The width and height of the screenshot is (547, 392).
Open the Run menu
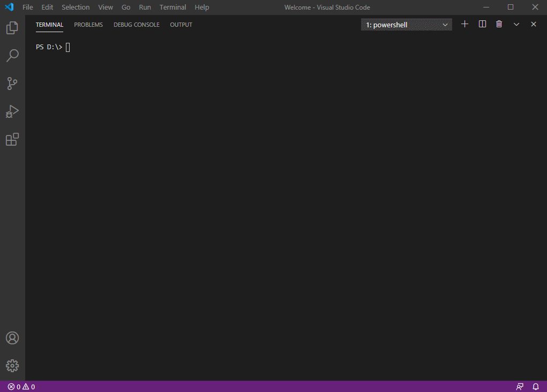pyautogui.click(x=145, y=7)
